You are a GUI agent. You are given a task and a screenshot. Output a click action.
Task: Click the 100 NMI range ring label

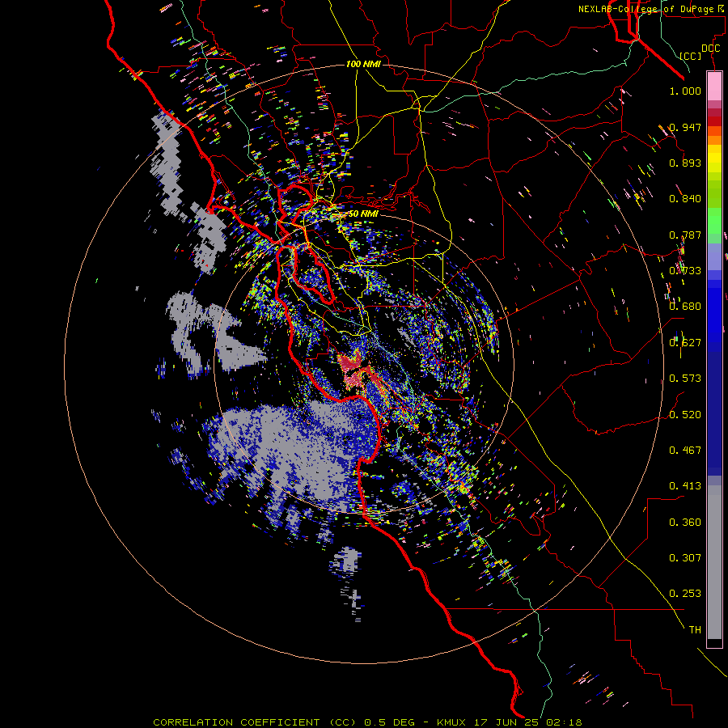coord(363,64)
